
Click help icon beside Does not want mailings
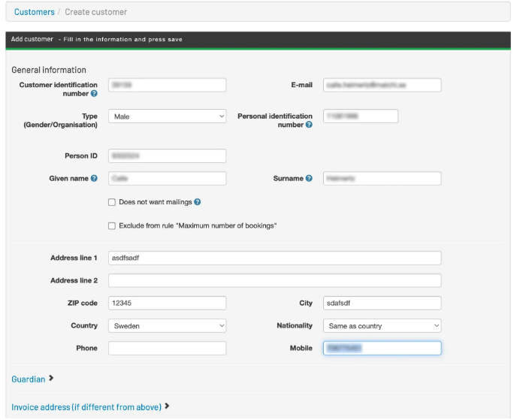pos(198,202)
